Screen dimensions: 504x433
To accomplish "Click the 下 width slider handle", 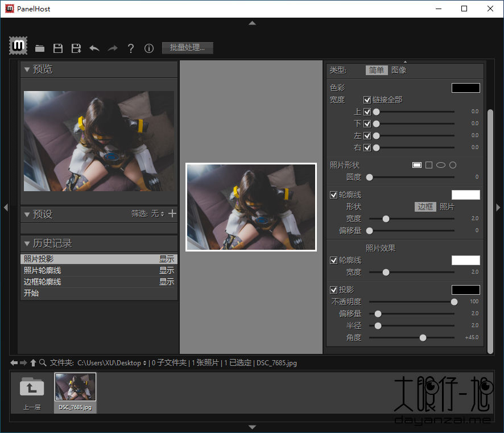I will [377, 124].
